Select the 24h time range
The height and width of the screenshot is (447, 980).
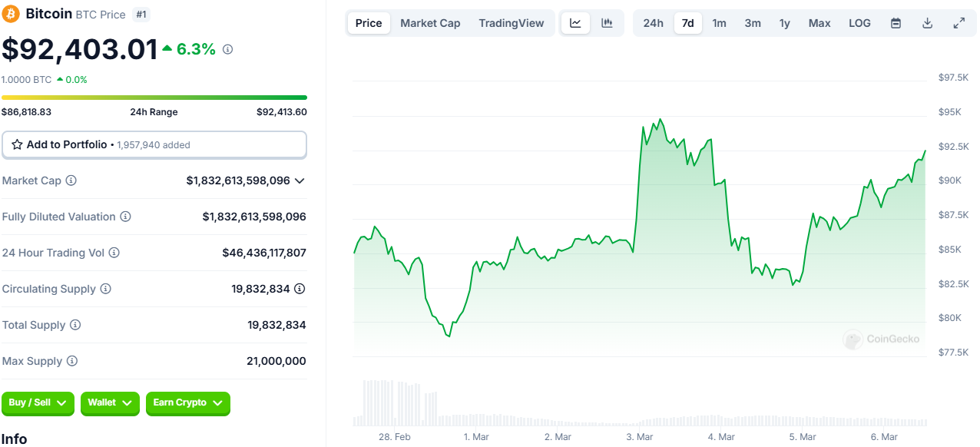[653, 23]
